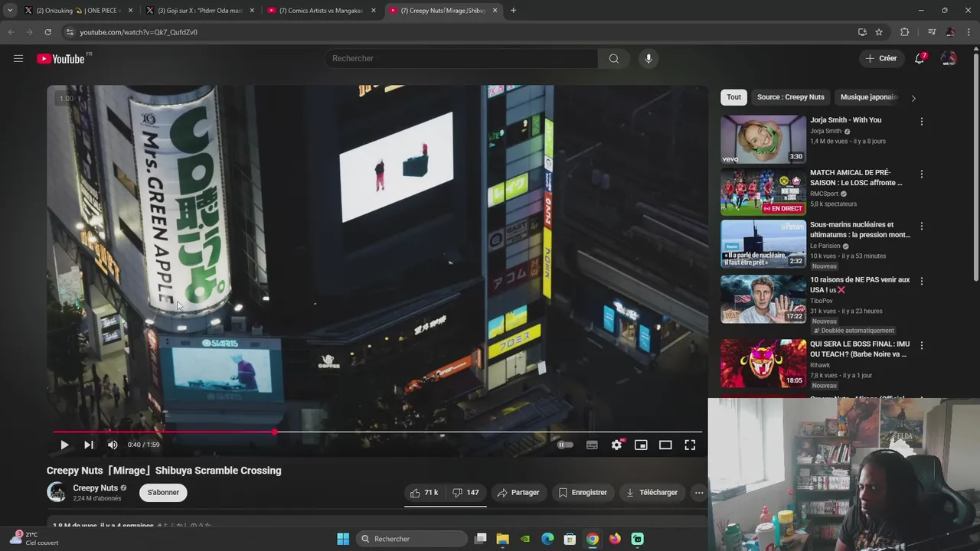The image size is (980, 551).
Task: Open the Windows Start menu
Action: pyautogui.click(x=343, y=539)
